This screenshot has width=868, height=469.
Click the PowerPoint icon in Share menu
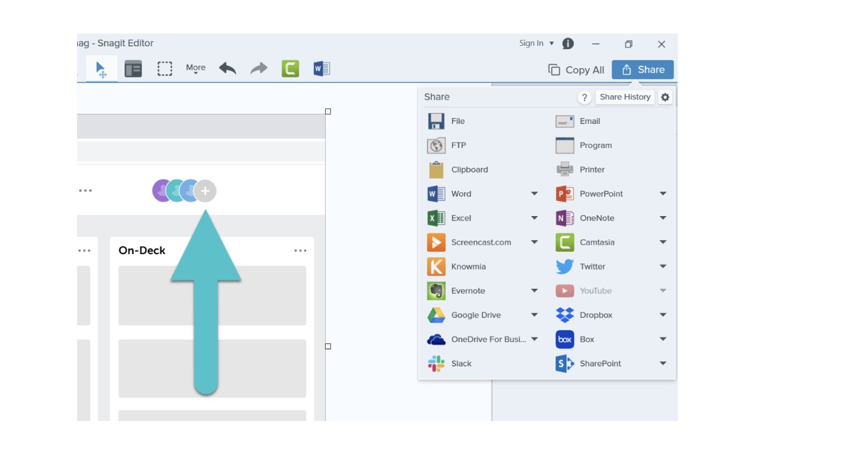[x=565, y=194]
